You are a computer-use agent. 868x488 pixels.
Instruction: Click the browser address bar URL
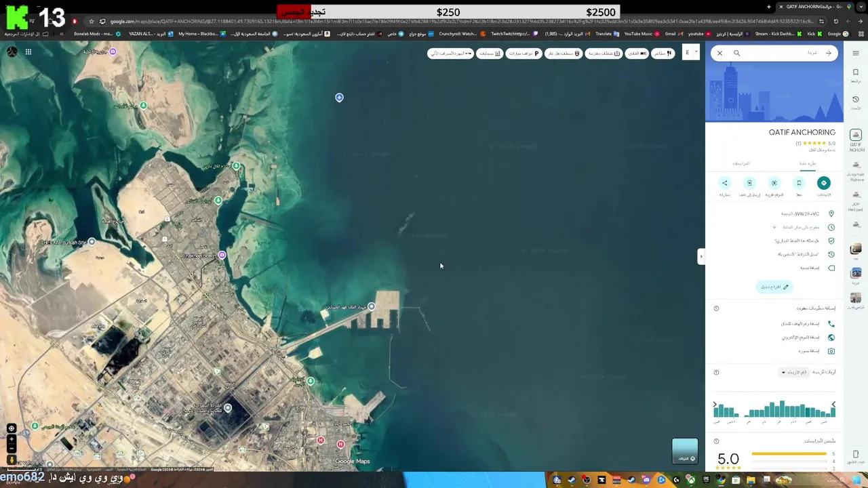461,21
